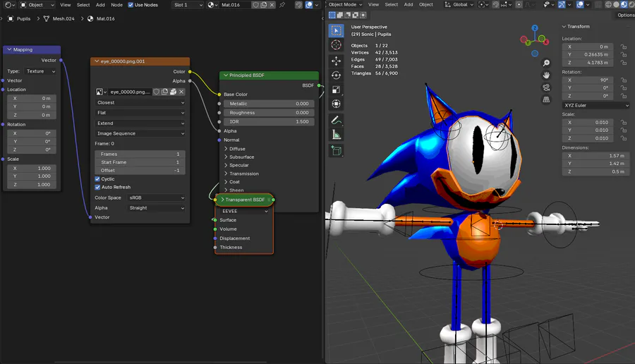Select the Select Box tool in viewport toolbar
Screen dimensions: 635x364
point(336,30)
